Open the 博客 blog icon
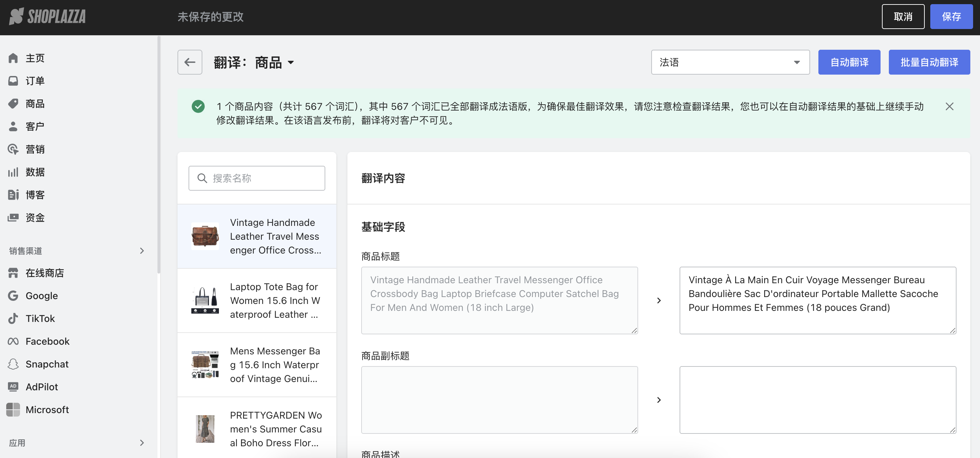The height and width of the screenshot is (458, 980). [13, 194]
